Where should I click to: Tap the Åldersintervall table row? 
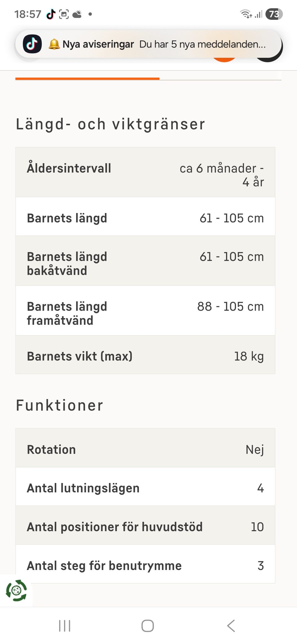click(145, 172)
